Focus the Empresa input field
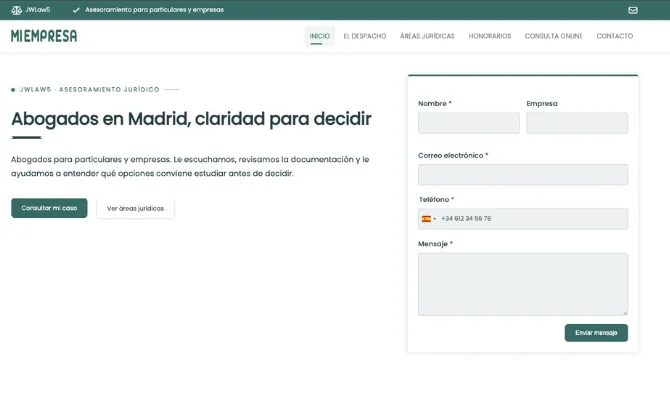 (x=577, y=123)
